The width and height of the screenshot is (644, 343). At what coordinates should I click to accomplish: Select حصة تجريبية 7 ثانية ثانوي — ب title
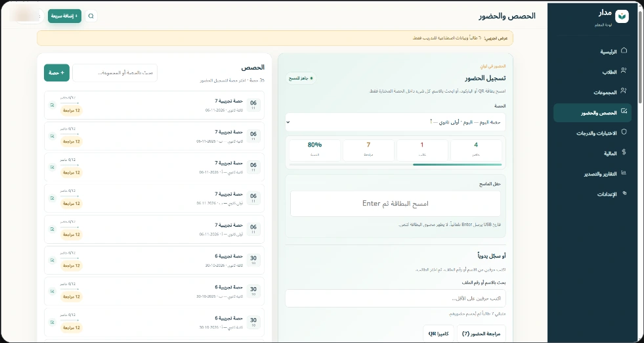[228, 132]
